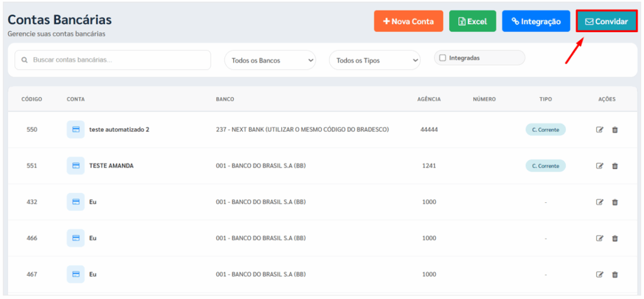
Task: Open the Todos os Bancos dropdown
Action: click(x=270, y=60)
